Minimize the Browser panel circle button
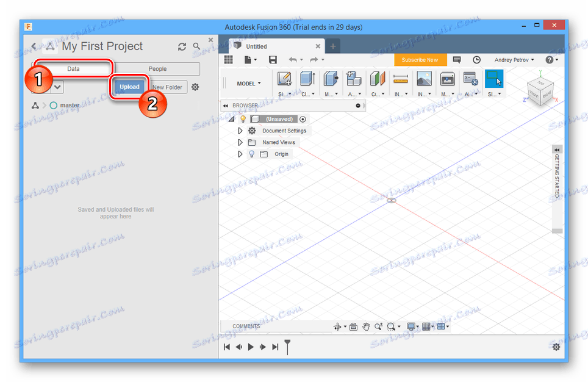 (x=358, y=106)
